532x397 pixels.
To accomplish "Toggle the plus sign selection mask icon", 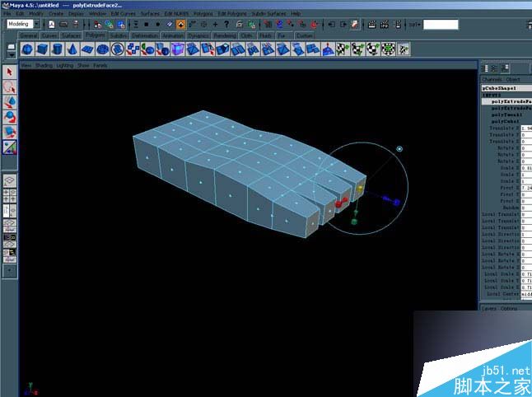I will (215, 24).
